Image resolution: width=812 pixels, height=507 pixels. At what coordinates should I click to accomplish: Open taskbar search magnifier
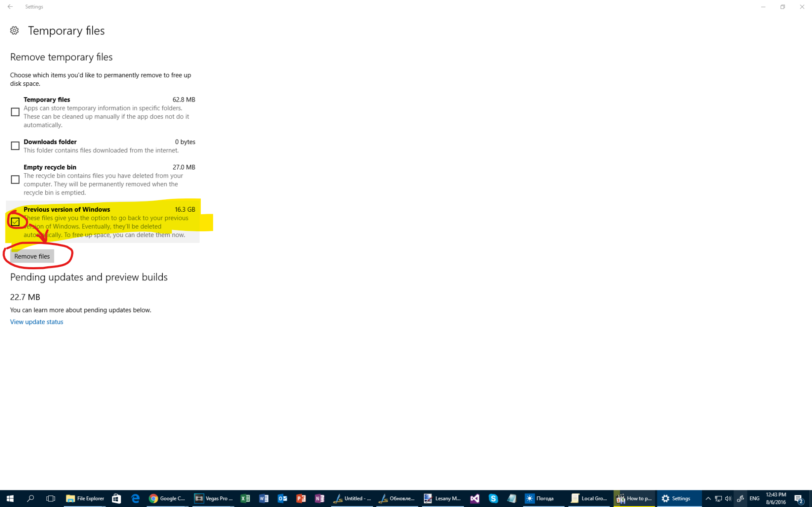30,498
